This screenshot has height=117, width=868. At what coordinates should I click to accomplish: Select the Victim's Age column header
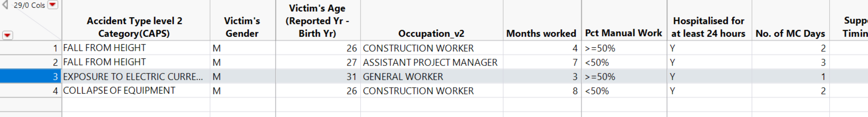pyautogui.click(x=317, y=21)
